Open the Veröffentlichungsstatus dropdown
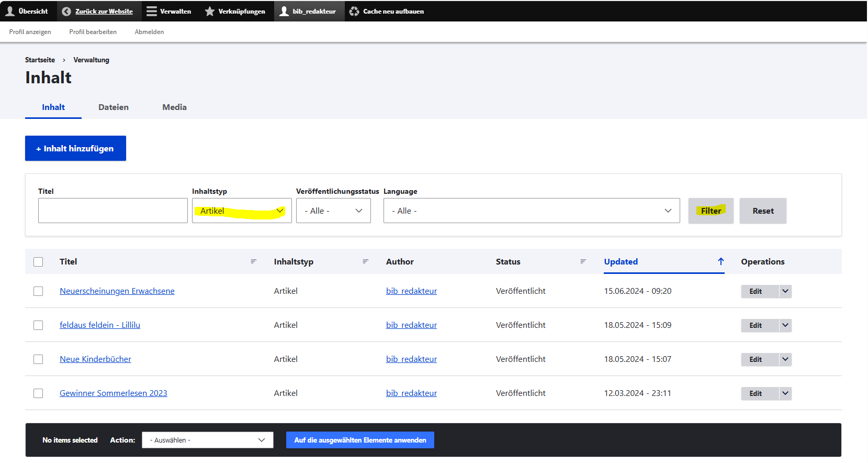Viewport: 868px width, 463px height. (x=333, y=211)
